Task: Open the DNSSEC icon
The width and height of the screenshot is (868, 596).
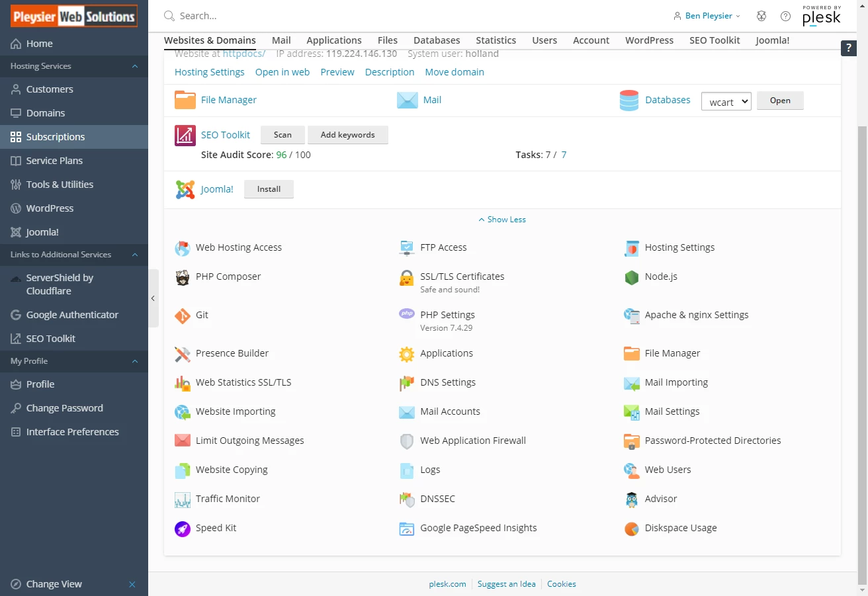Action: pyautogui.click(x=407, y=499)
